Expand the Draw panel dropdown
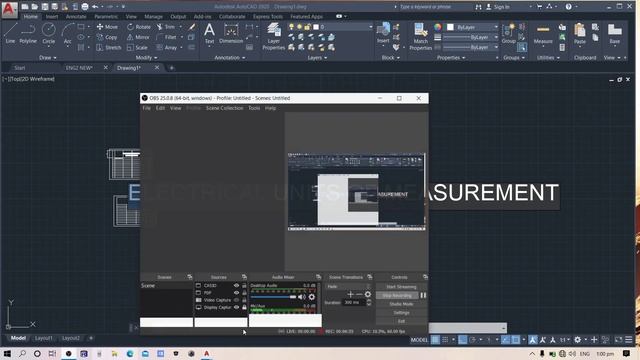The image size is (640, 360). pyautogui.click(x=48, y=58)
